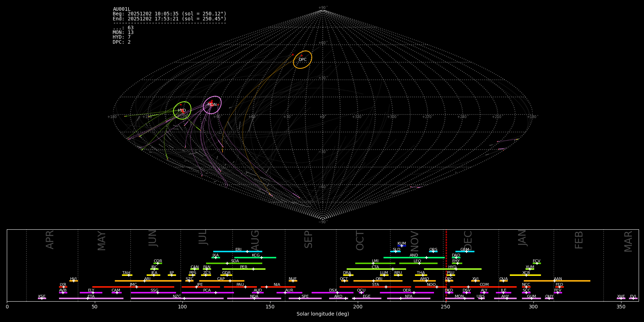Click the QUA shower label
Screen dimensions: 644x322
pos(503,279)
